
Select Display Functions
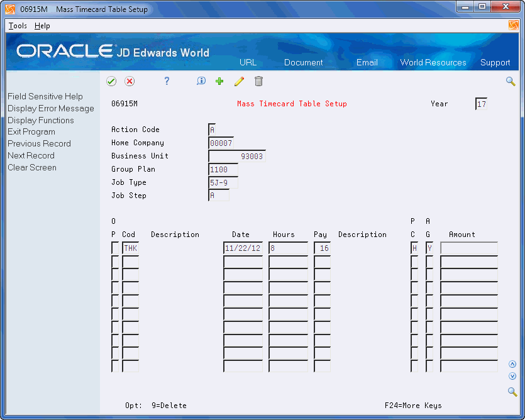pos(41,120)
